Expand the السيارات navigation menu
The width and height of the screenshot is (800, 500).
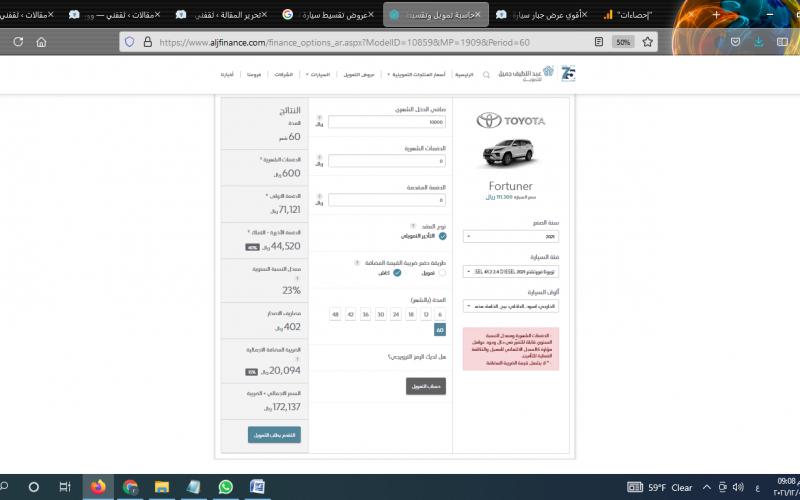(318, 74)
